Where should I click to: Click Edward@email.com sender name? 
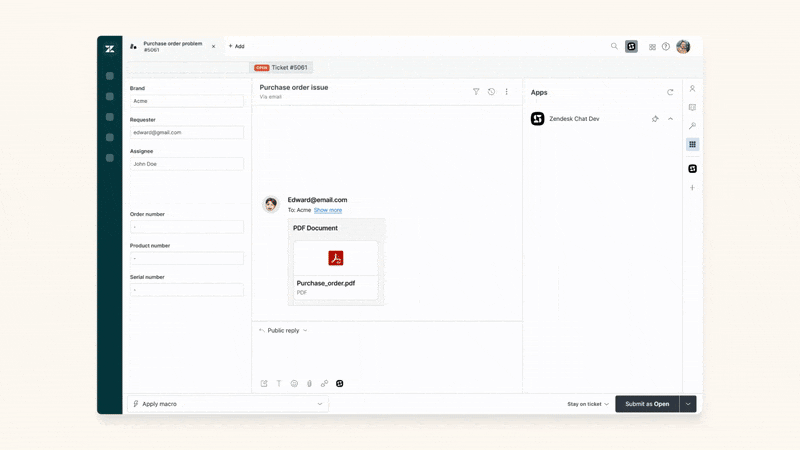[x=317, y=200]
